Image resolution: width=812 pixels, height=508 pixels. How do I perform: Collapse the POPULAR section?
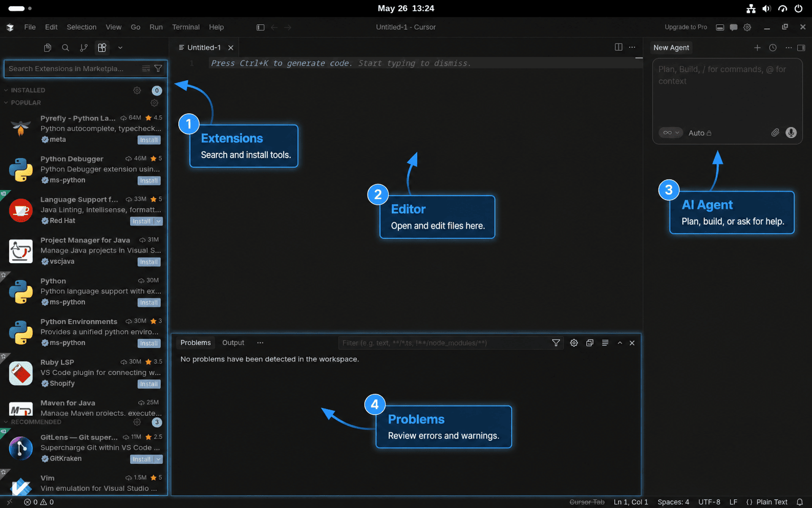tap(26, 102)
